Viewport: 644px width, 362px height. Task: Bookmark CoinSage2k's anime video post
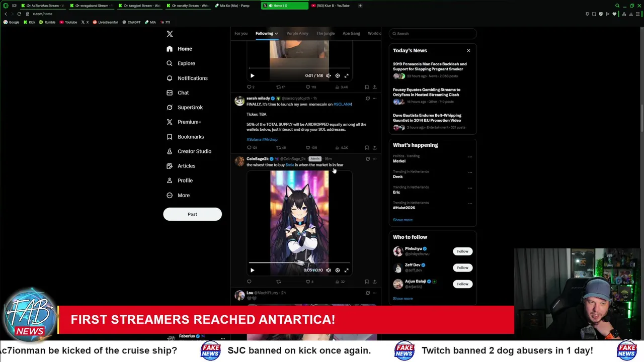(367, 282)
